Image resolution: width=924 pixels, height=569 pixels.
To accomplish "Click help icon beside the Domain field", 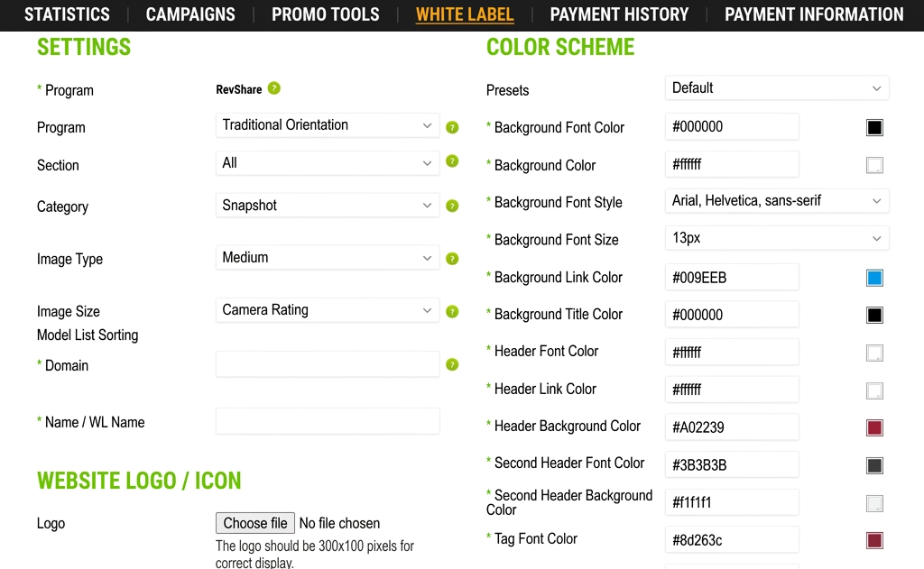I will pos(452,364).
